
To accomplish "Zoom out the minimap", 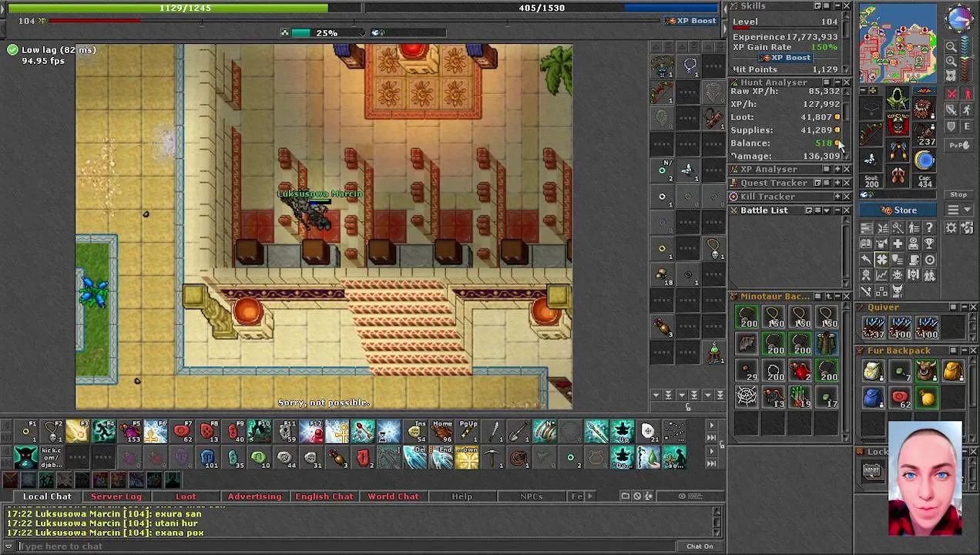I will tap(951, 47).
